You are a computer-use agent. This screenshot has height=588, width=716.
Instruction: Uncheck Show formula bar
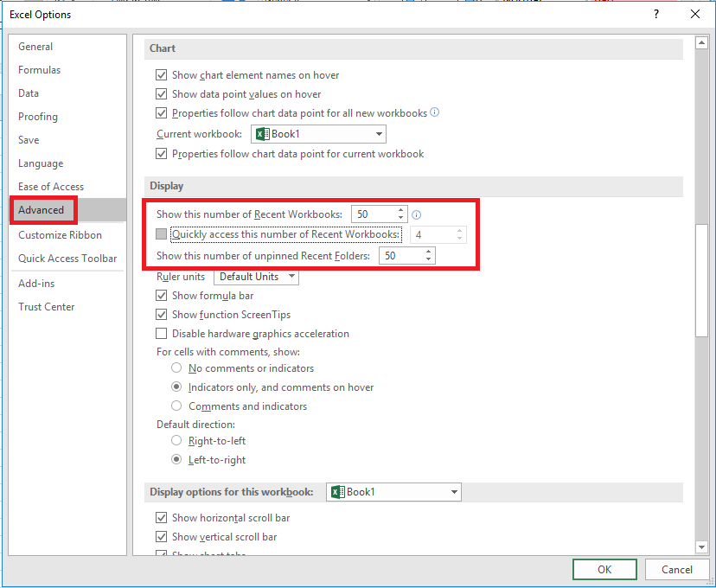[x=162, y=296]
